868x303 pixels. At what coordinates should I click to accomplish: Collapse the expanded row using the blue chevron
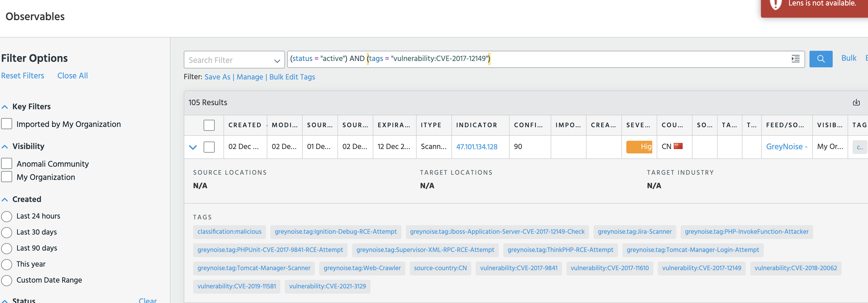[193, 147]
